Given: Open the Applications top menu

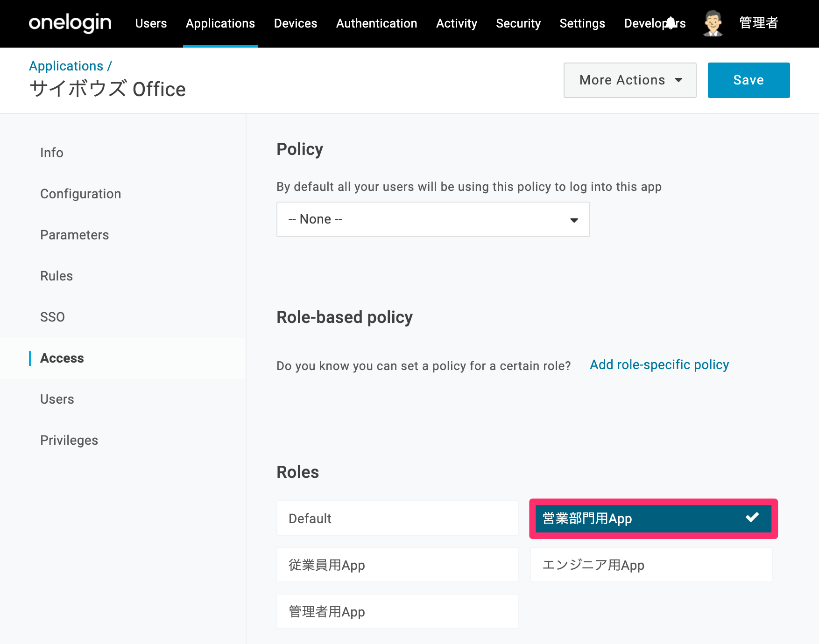Looking at the screenshot, I should tap(220, 23).
